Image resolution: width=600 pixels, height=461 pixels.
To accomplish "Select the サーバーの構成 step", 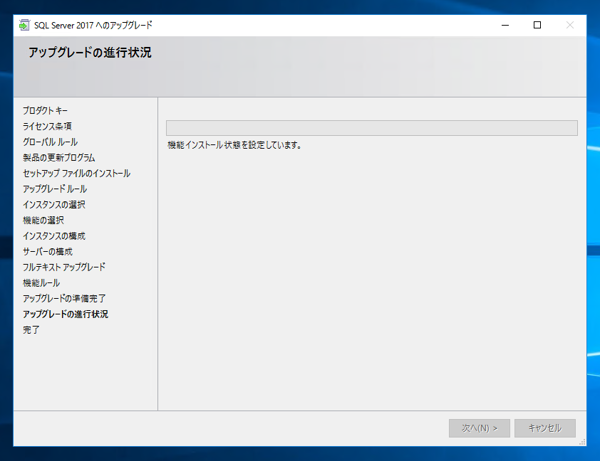I will click(x=47, y=252).
